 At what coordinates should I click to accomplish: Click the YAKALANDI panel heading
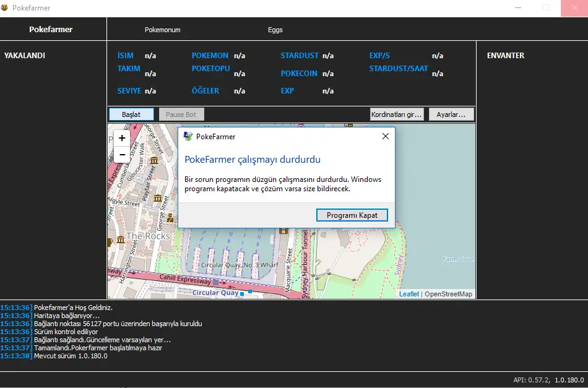[25, 56]
